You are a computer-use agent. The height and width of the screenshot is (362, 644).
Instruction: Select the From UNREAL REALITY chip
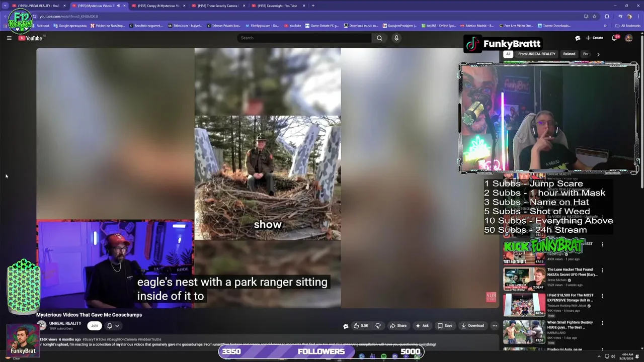tap(537, 54)
